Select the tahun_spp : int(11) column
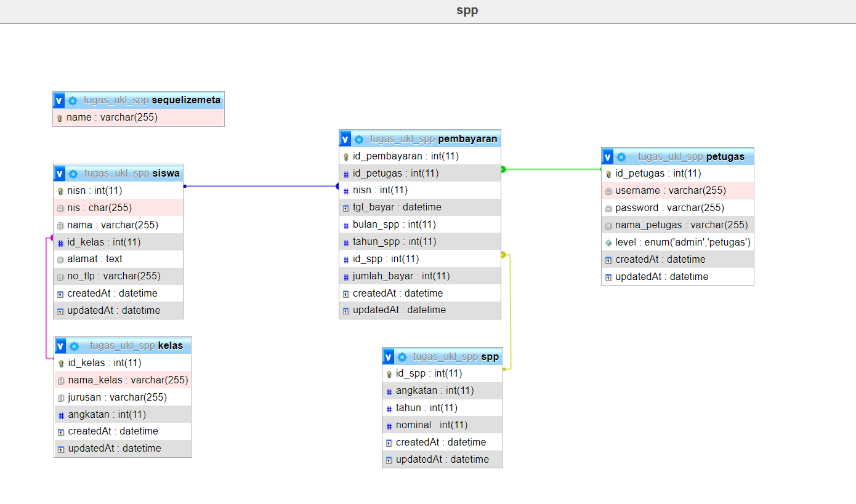 point(420,241)
